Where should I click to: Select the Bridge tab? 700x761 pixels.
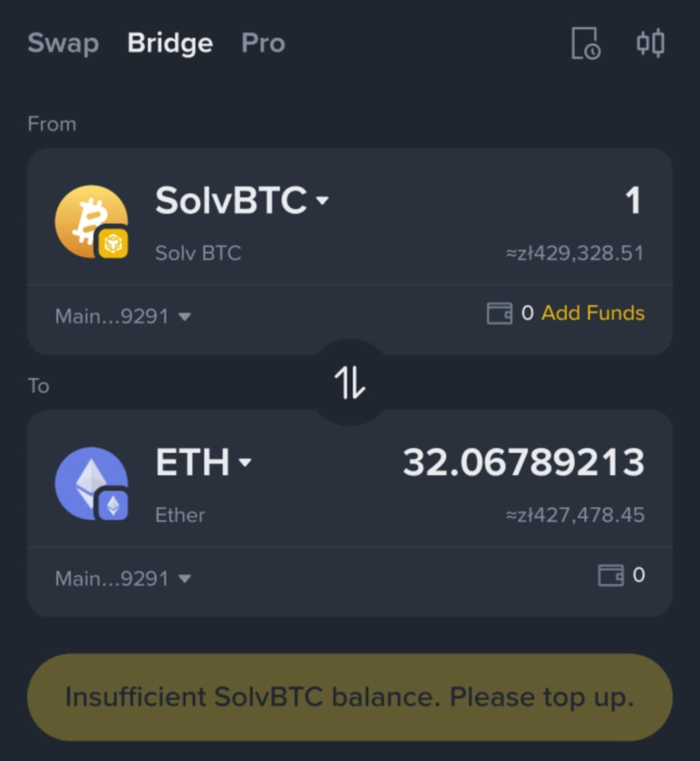[170, 44]
